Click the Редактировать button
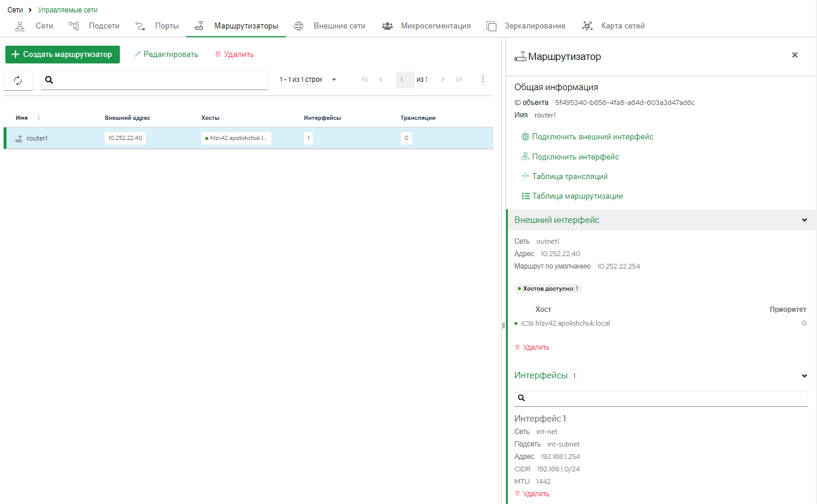The height and width of the screenshot is (504, 817). coord(167,55)
